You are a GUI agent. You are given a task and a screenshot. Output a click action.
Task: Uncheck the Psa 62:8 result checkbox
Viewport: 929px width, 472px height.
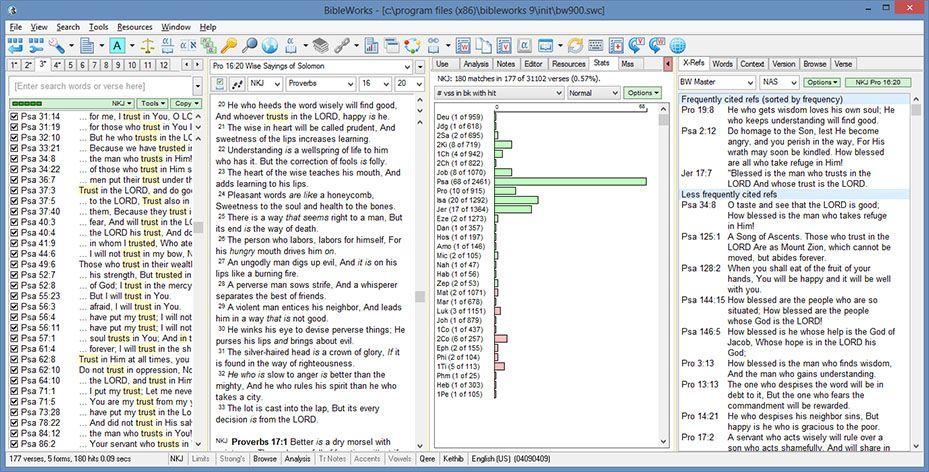[x=15, y=359]
